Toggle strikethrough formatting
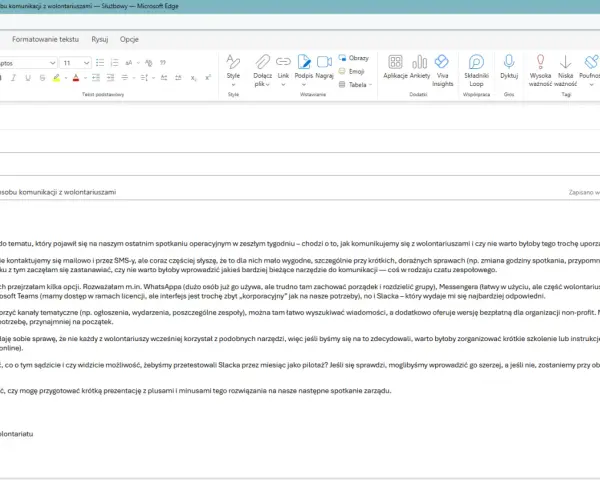 (42, 78)
